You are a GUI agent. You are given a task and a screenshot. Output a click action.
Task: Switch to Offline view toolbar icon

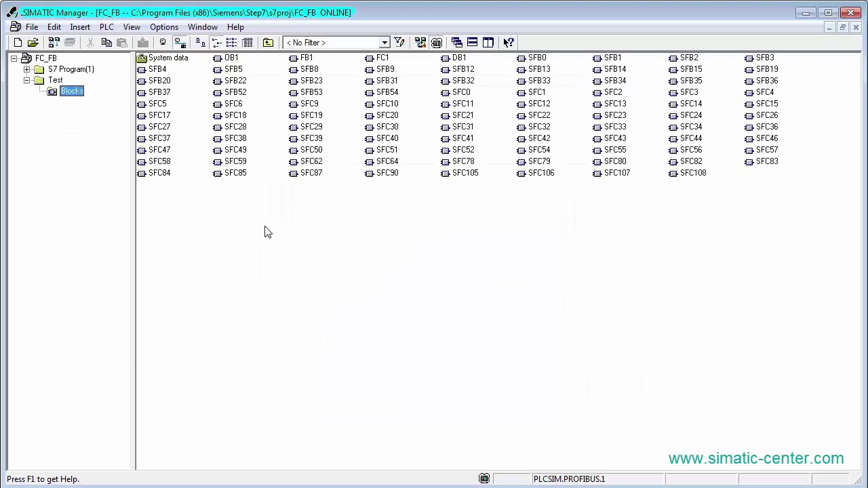pos(163,43)
